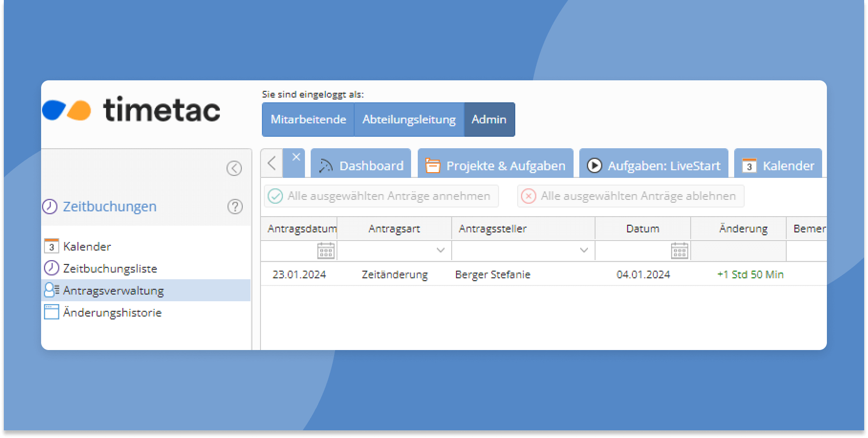The height and width of the screenshot is (438, 868).
Task: Select the Berger Stefanie request row
Action: (492, 274)
